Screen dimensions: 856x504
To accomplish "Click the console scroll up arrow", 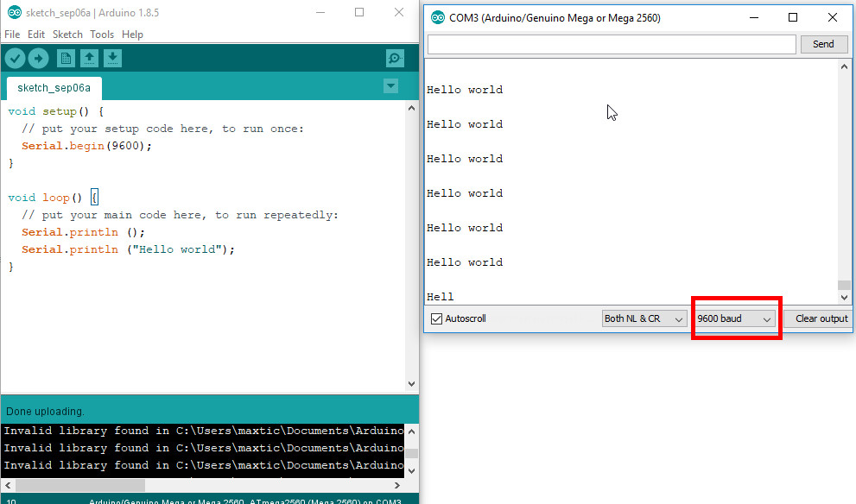I will pos(412,432).
